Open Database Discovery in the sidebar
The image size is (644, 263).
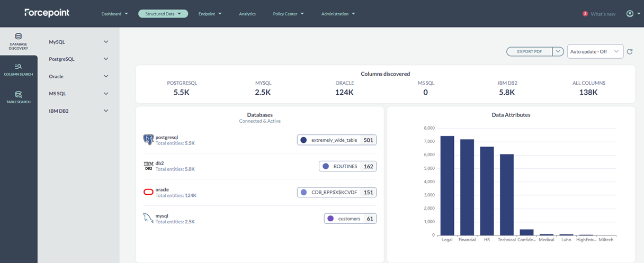click(x=19, y=41)
